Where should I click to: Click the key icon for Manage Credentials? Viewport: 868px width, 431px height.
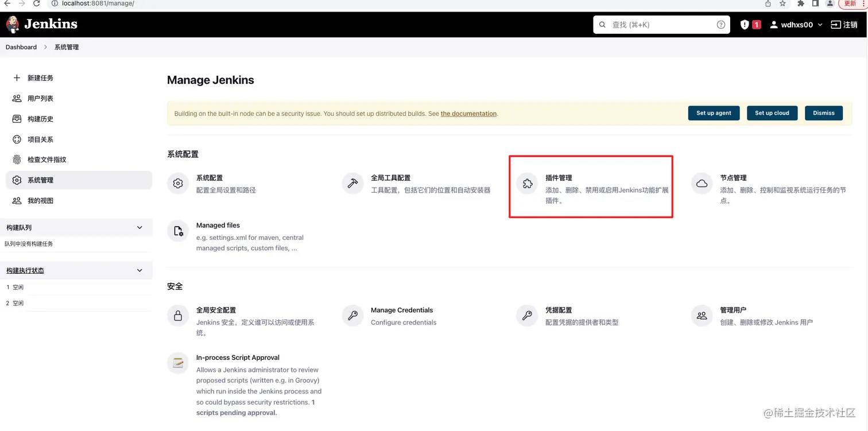click(x=352, y=316)
